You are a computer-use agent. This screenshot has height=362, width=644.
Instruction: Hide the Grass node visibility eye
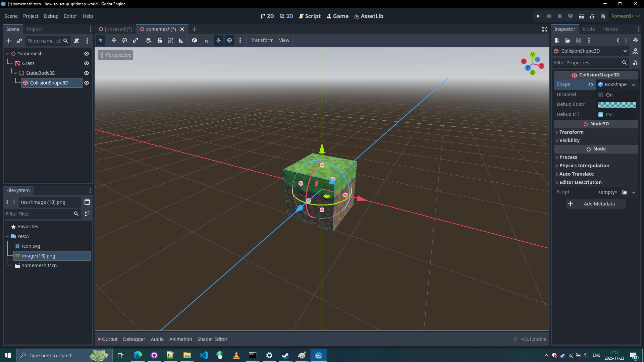pyautogui.click(x=87, y=63)
